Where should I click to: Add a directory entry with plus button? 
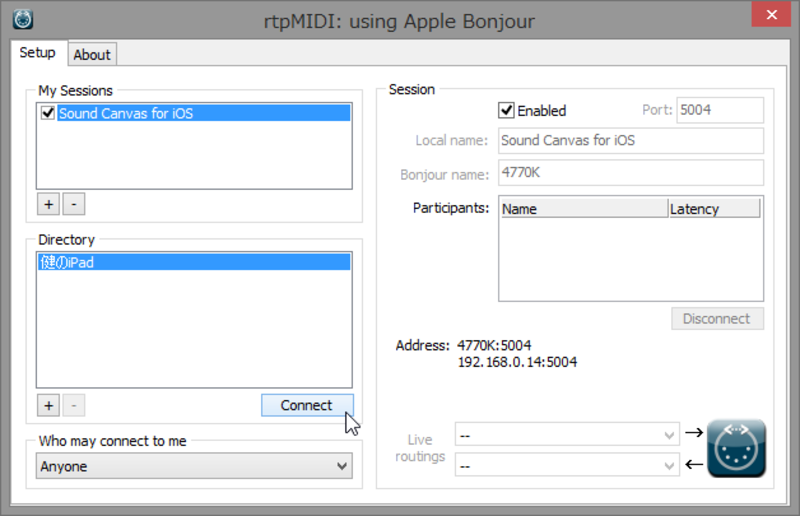point(48,405)
